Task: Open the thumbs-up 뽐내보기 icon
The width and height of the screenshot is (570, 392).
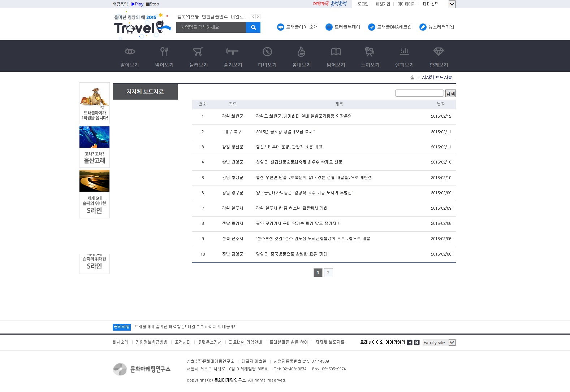Action: [301, 52]
